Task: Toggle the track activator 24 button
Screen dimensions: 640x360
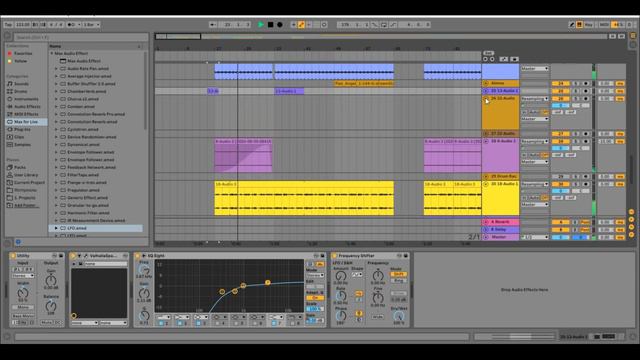Action: point(560,84)
